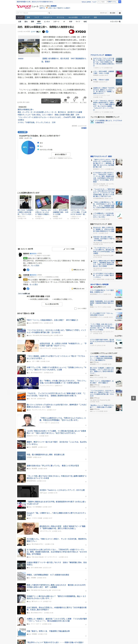
Task: Click the Yahoo! JAPAN news logo
Action: pyautogui.click(x=27, y=7)
